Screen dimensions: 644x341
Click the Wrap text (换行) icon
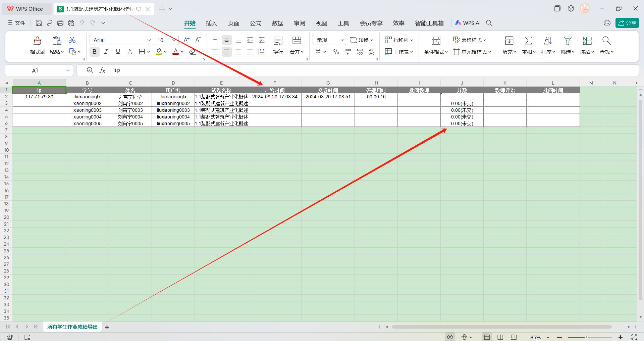pyautogui.click(x=278, y=41)
